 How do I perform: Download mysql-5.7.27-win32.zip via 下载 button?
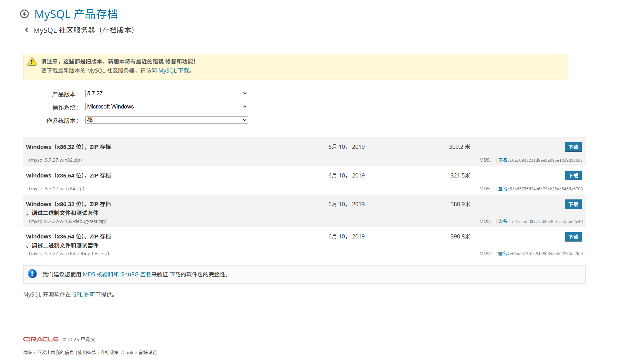coord(573,147)
